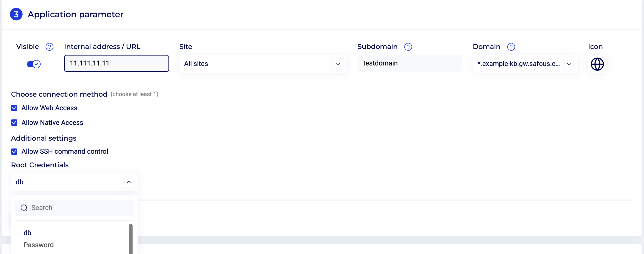Focus the credentials Search input
644x254 pixels.
(x=79, y=208)
